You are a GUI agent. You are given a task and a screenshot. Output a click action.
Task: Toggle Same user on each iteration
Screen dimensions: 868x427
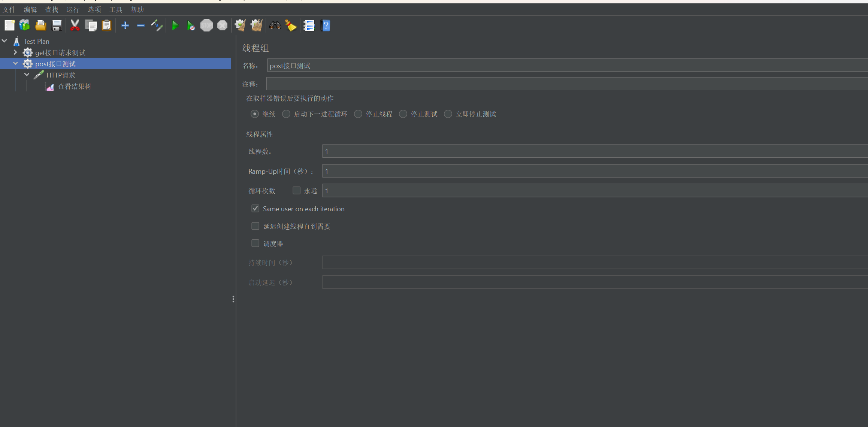coord(255,209)
